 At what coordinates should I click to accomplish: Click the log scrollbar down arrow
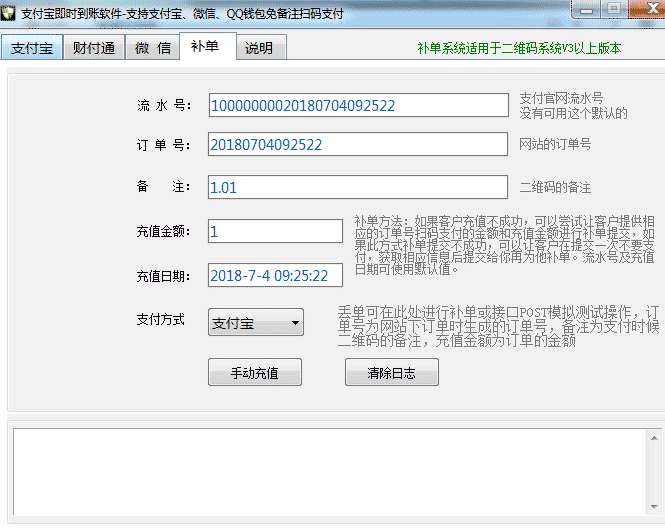[654, 507]
